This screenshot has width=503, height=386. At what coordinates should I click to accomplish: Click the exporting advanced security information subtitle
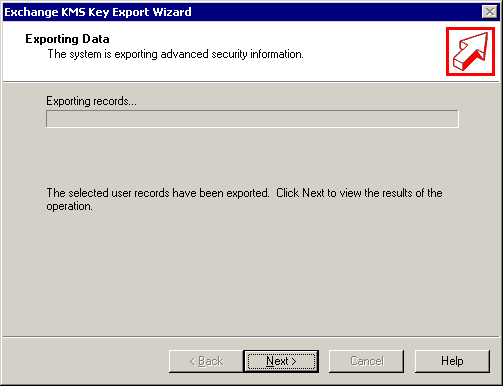176,54
